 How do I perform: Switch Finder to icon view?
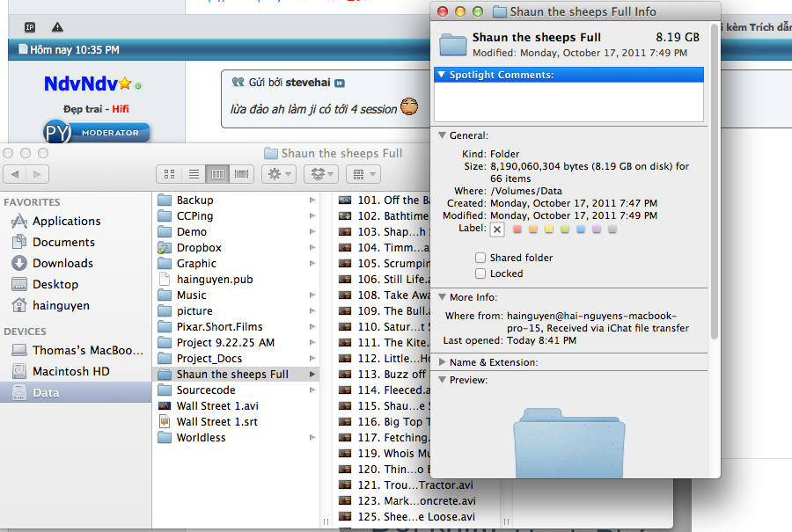169,174
